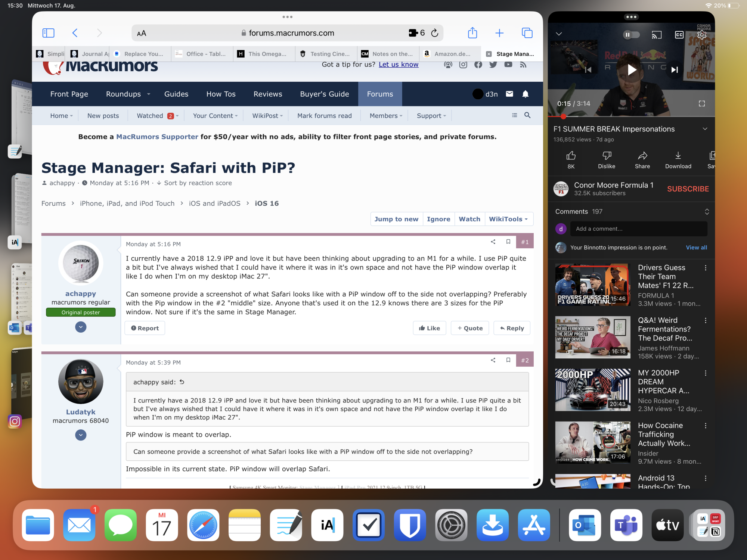Click Jump to new button

[396, 219]
